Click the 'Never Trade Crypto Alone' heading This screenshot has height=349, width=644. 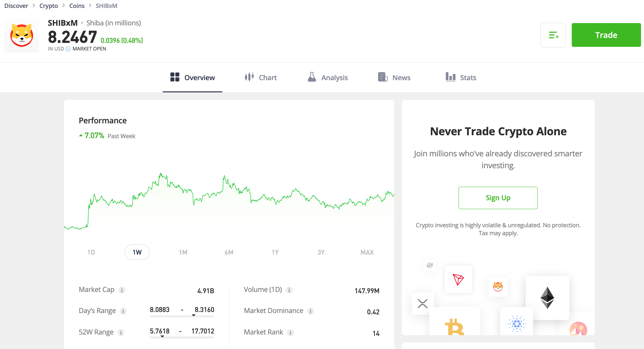[498, 131]
